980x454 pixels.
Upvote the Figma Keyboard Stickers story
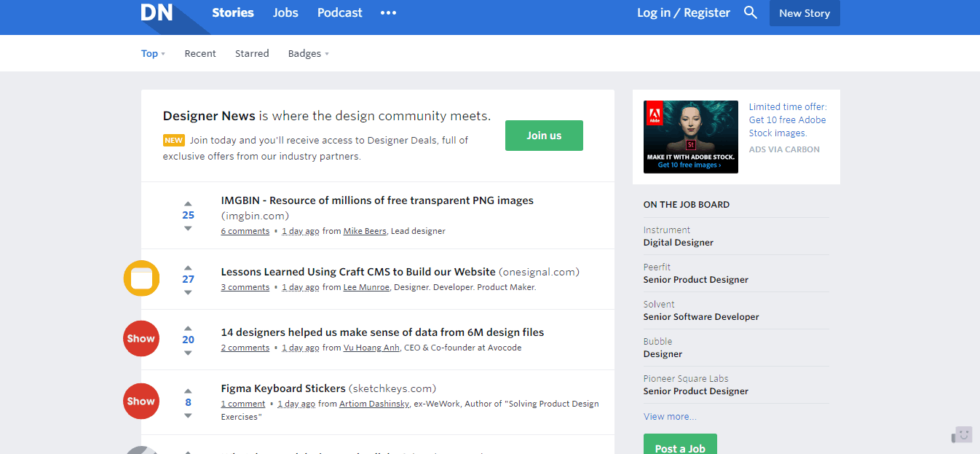pos(188,391)
